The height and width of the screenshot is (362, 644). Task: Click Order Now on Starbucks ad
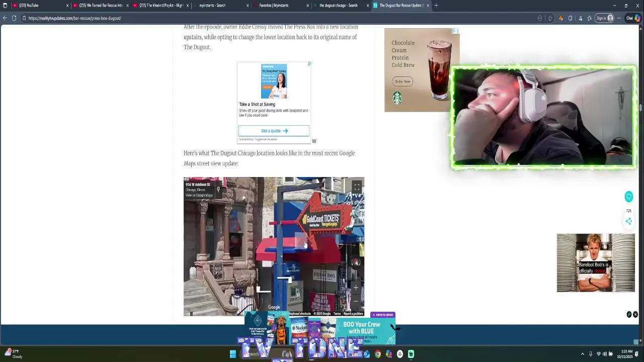point(403,81)
